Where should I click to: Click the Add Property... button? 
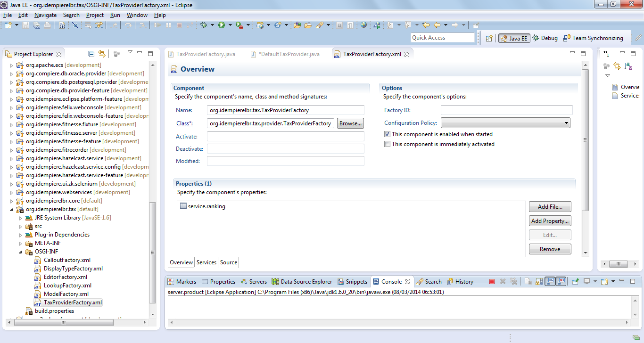pyautogui.click(x=550, y=221)
